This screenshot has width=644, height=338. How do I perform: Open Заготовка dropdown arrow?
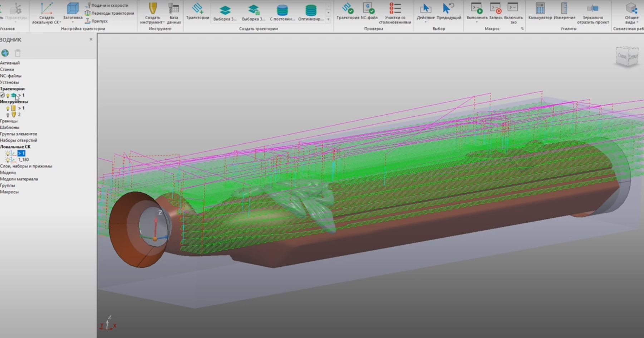click(73, 22)
